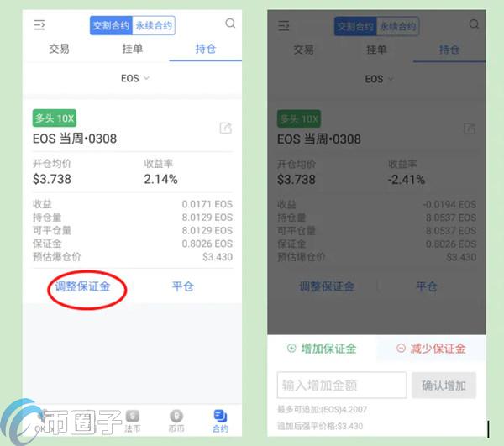
Task: Tap search magnifier in left screen
Action: coord(230,24)
